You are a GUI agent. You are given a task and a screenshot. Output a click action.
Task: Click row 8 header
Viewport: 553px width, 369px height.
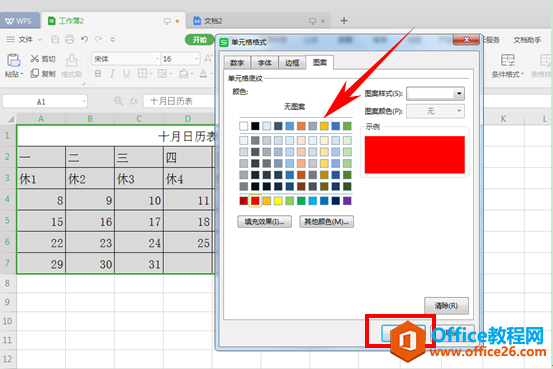(7, 283)
